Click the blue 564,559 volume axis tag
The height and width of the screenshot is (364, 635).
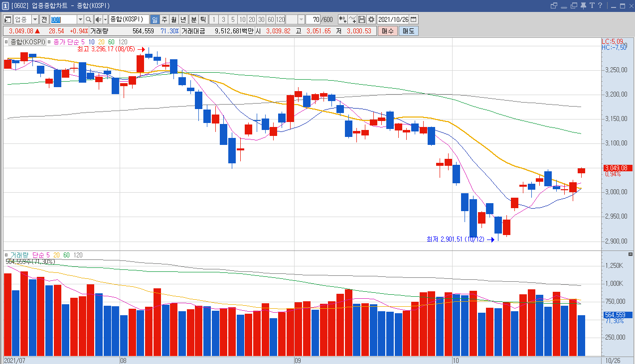618,315
